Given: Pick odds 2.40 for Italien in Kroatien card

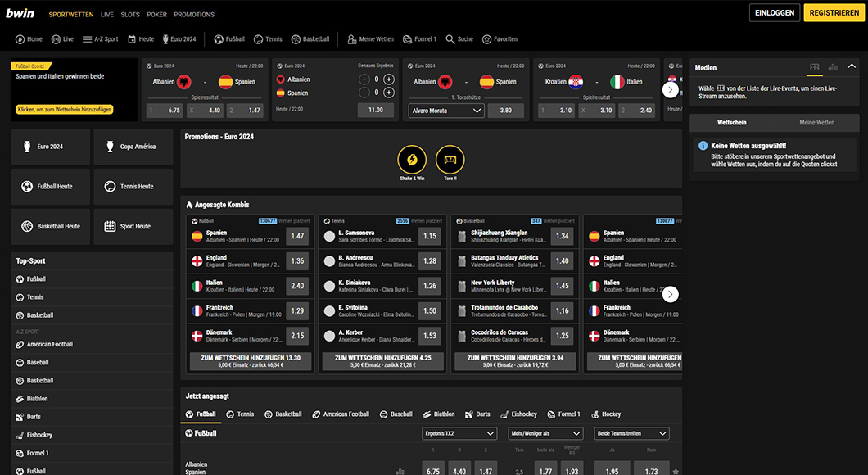Looking at the screenshot, I should tap(637, 111).
